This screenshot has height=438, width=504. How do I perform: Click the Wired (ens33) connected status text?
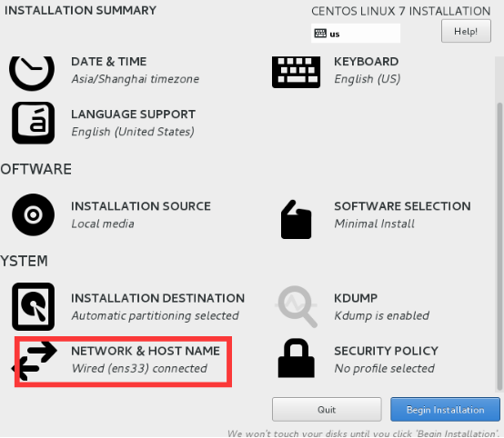pos(139,368)
